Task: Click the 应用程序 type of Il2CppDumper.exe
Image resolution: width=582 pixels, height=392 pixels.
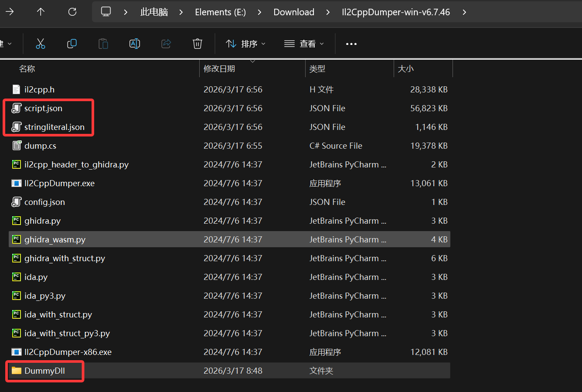Action: (325, 183)
